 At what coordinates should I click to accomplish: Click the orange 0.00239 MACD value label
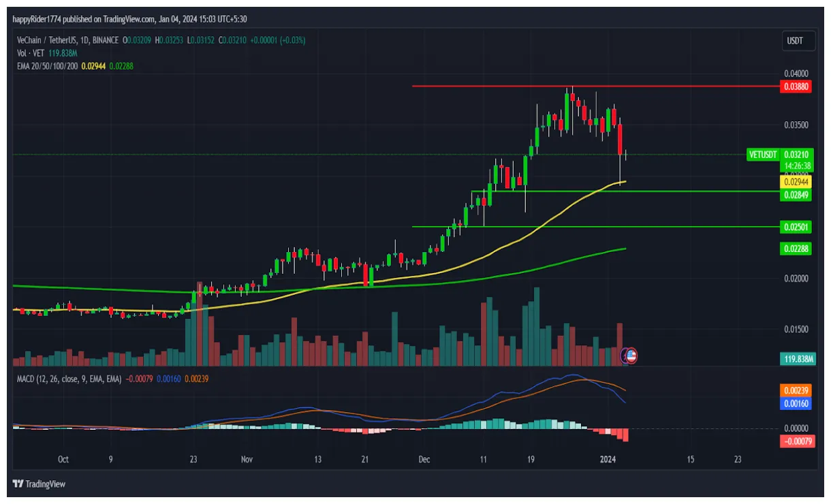point(795,390)
